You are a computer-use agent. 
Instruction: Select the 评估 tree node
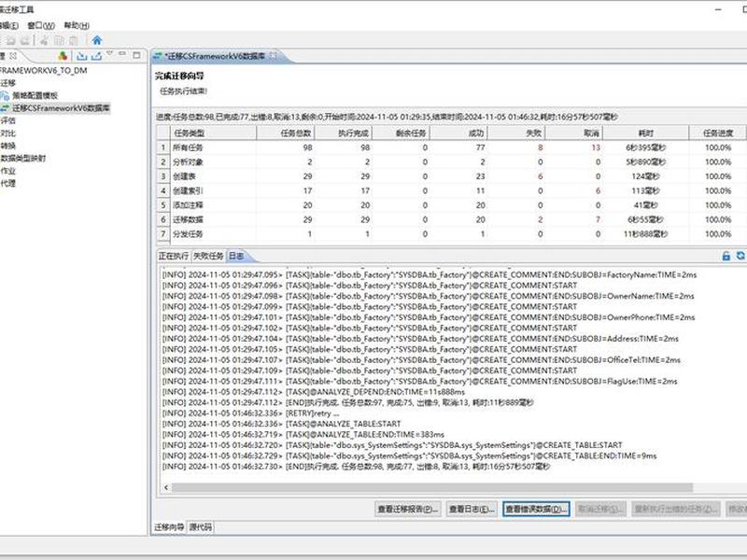[7, 120]
